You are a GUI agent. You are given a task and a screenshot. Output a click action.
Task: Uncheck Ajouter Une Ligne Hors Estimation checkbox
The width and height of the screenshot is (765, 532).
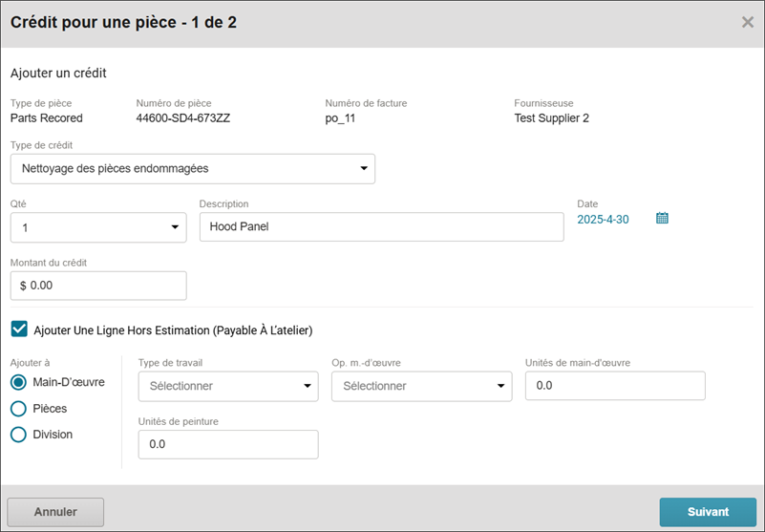19,330
